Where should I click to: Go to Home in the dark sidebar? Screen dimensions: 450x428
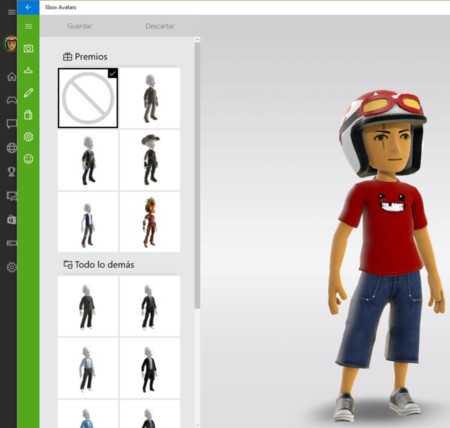[x=12, y=77]
